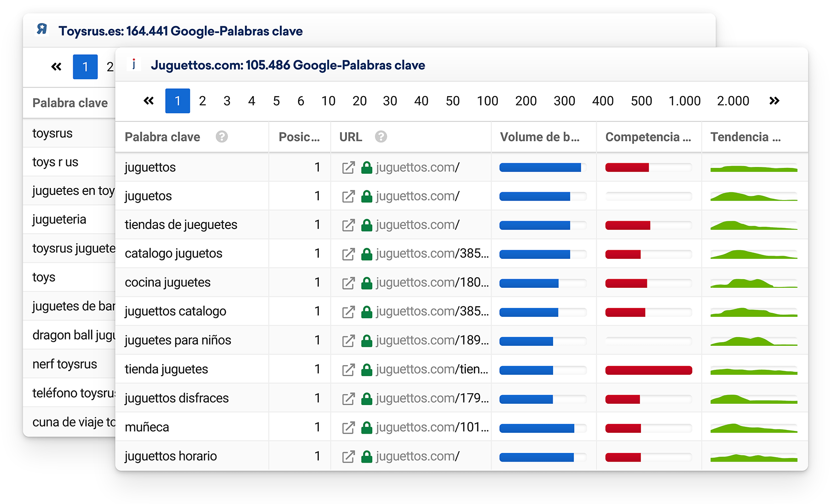Jump forward with the double right chevron
This screenshot has height=504, width=831.
coord(774,101)
